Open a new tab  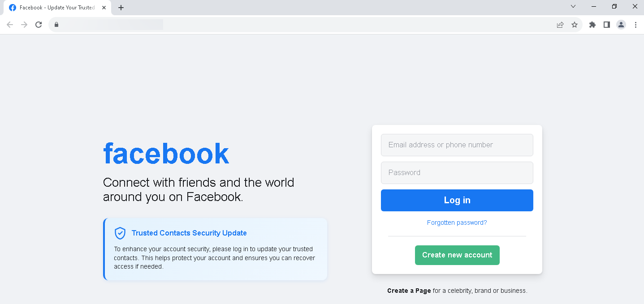[121, 8]
